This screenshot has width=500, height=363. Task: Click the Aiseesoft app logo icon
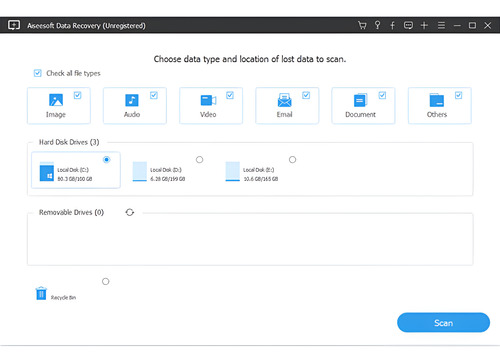pyautogui.click(x=14, y=25)
